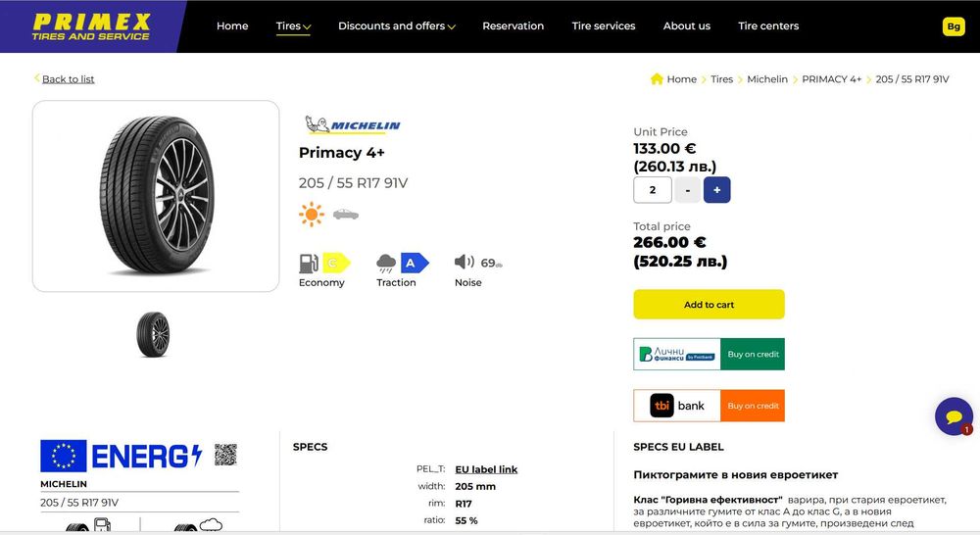Decrease quantity with the minus button
The height and width of the screenshot is (535, 980).
click(x=688, y=190)
